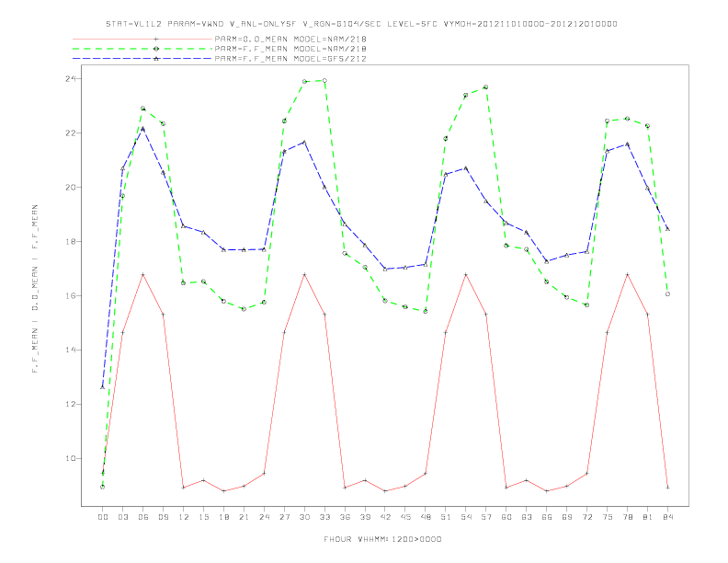The height and width of the screenshot is (563, 728).
Task: Click x-axis tick label 33
Action: click(x=324, y=517)
